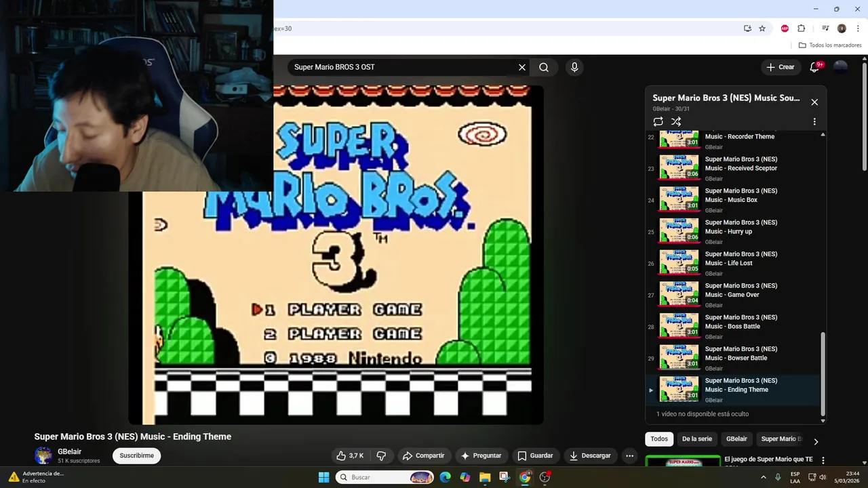Open volume control in system tray
868x488 pixels.
[x=823, y=477]
